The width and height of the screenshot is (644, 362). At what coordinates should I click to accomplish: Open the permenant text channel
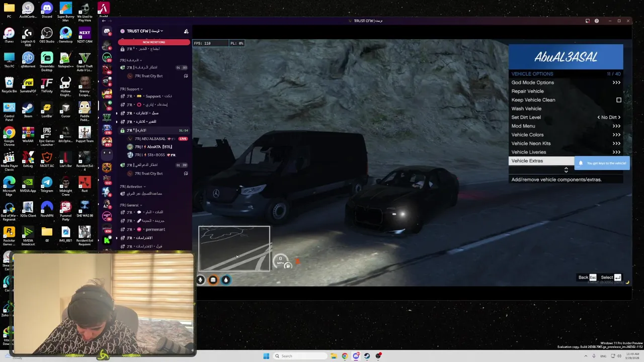(x=153, y=229)
